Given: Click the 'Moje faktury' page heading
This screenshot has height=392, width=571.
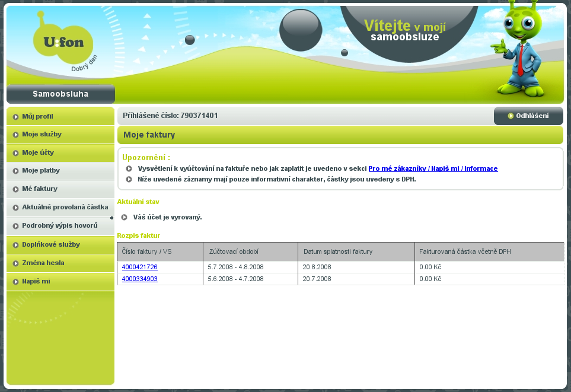Looking at the screenshot, I should 149,135.
